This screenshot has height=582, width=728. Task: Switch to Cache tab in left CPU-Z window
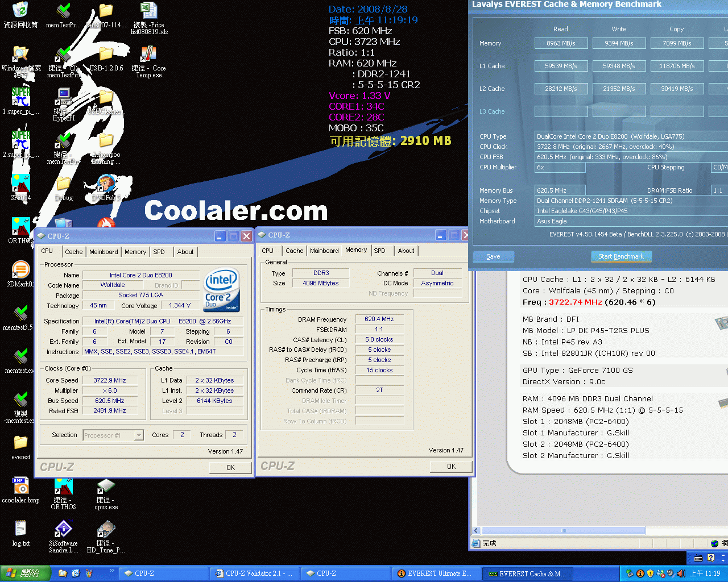click(73, 252)
